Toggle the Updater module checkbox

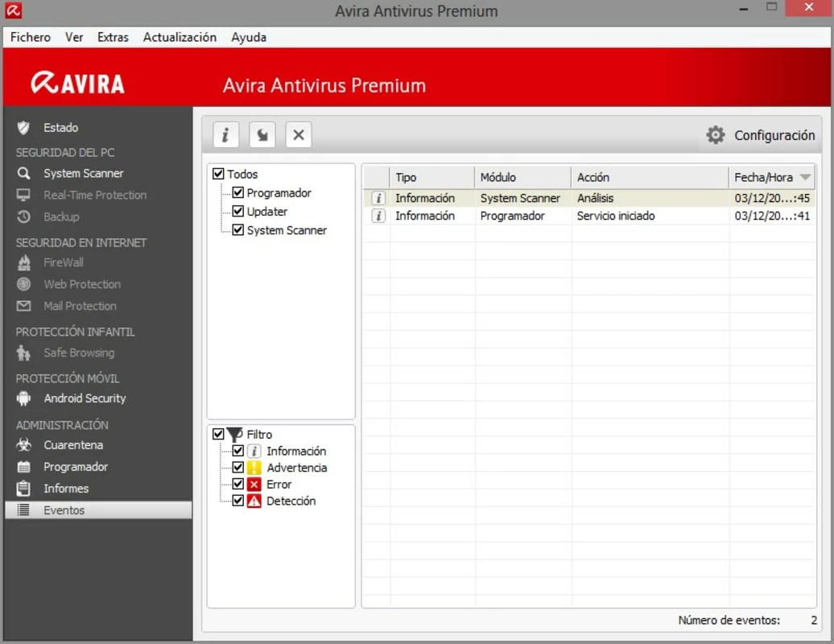point(237,211)
